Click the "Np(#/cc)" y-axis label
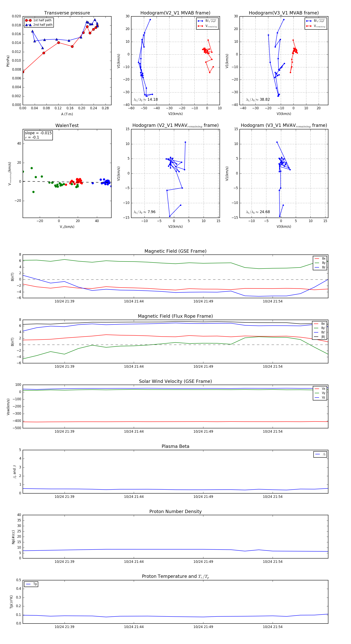The image size is (351, 644). [x=13, y=537]
